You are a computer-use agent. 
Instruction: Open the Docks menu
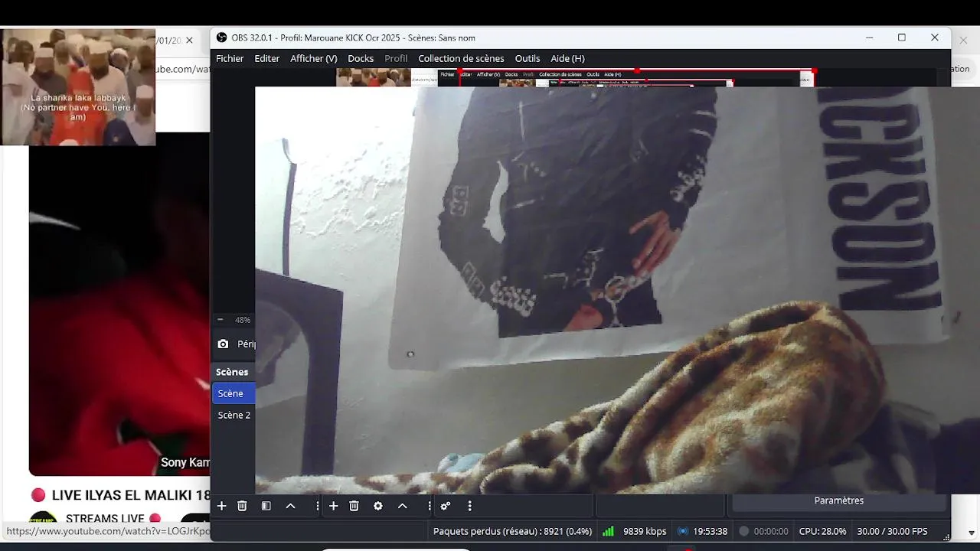click(x=361, y=58)
